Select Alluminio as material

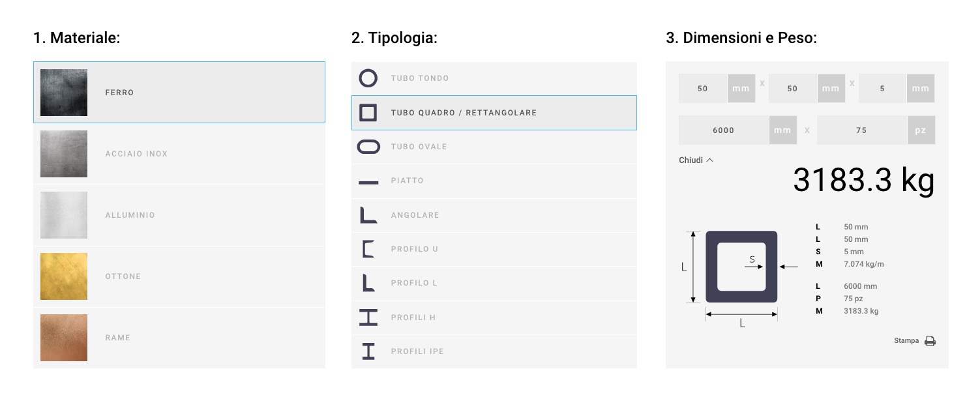click(x=179, y=215)
